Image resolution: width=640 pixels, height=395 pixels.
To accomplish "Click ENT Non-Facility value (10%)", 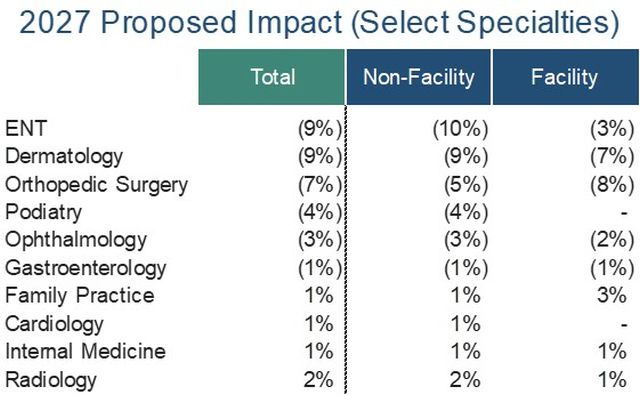I will point(460,129).
